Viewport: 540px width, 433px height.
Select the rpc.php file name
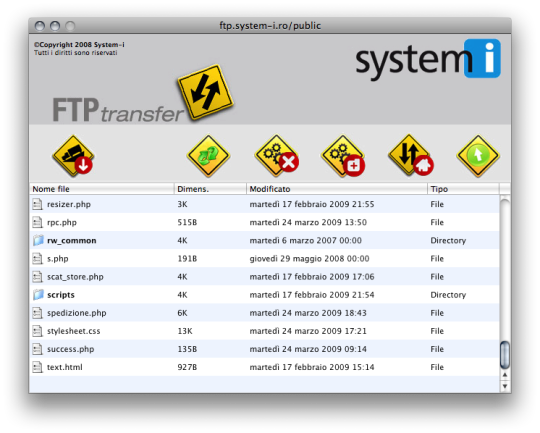click(x=62, y=223)
